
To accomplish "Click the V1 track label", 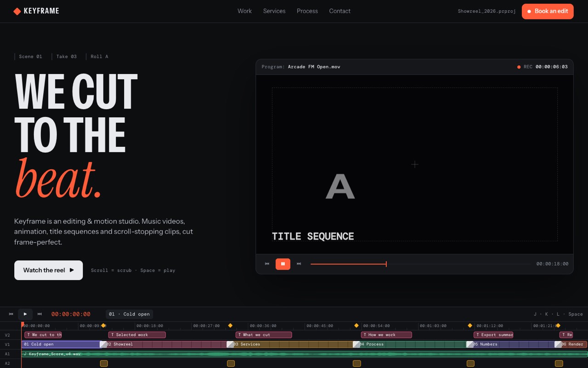I will pos(7,345).
